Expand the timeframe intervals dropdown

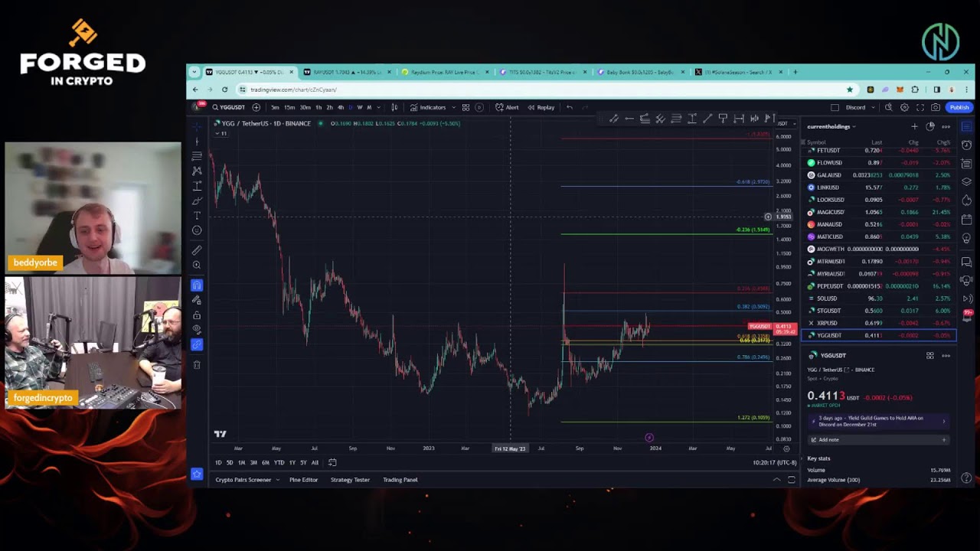(x=379, y=107)
